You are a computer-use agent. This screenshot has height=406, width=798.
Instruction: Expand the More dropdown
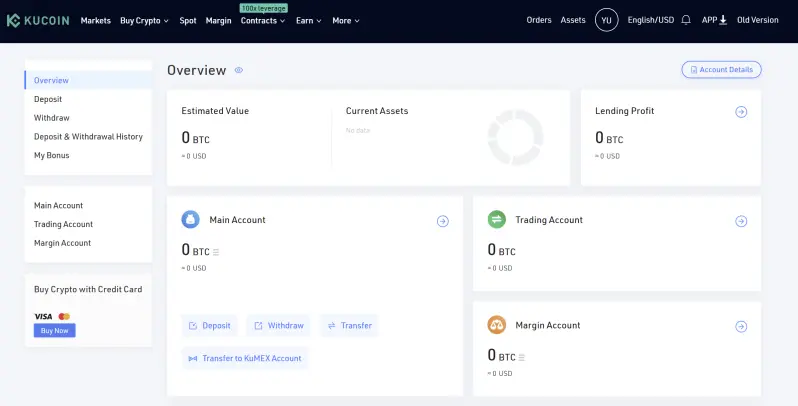[346, 21]
